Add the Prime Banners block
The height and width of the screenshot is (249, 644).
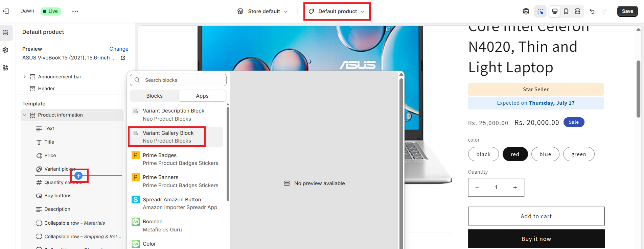pos(177,181)
